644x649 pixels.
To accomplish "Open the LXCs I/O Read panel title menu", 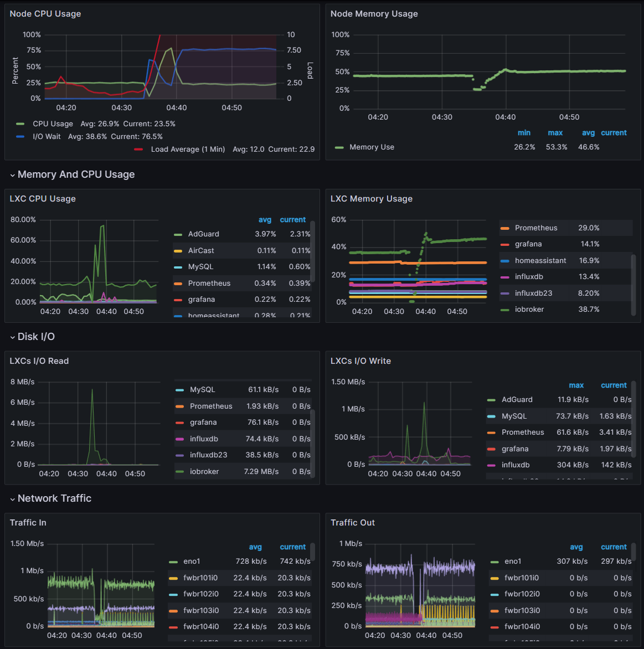I will point(39,361).
